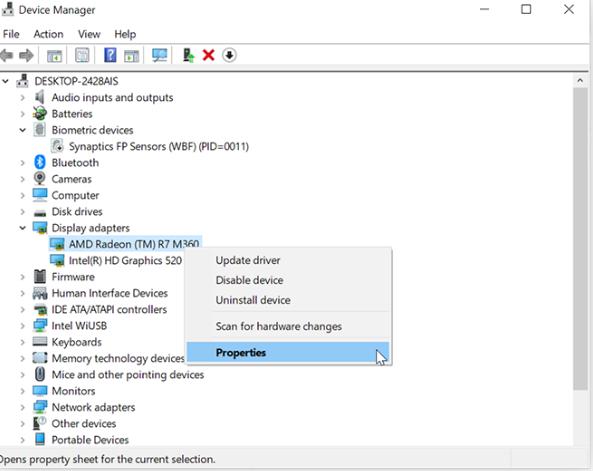Select AMD Radeon (TM) R7 M360 row
The width and height of the screenshot is (593, 471).
pos(125,244)
